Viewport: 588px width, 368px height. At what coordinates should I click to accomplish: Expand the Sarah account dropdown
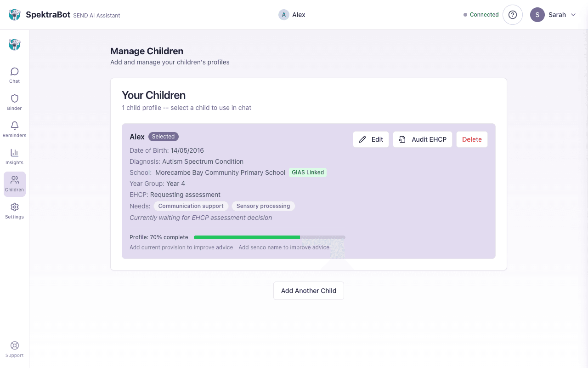(554, 14)
